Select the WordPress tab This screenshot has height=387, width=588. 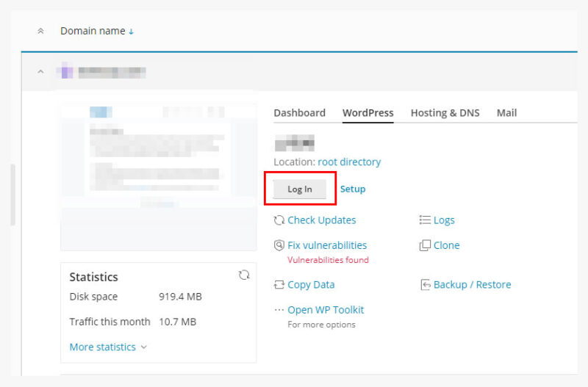pyautogui.click(x=367, y=113)
